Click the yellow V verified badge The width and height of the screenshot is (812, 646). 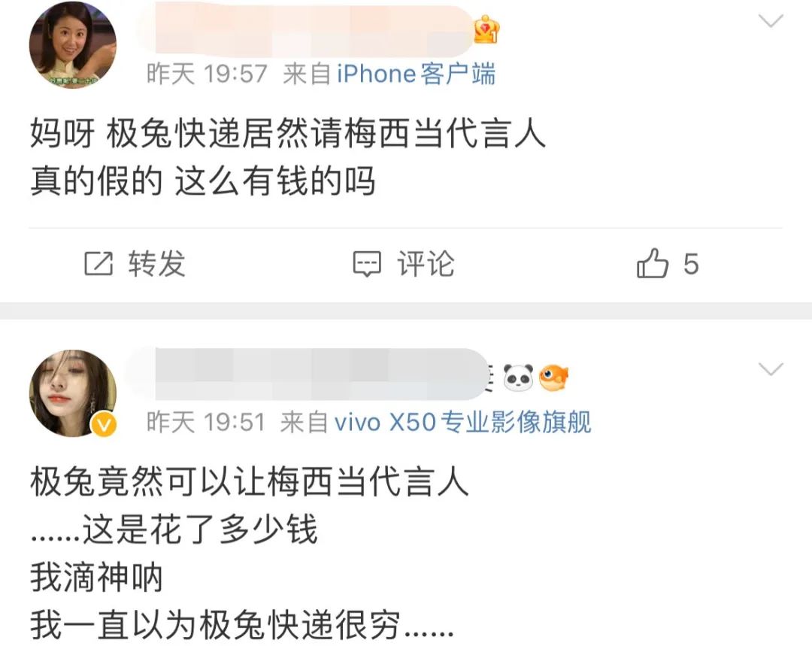[104, 425]
